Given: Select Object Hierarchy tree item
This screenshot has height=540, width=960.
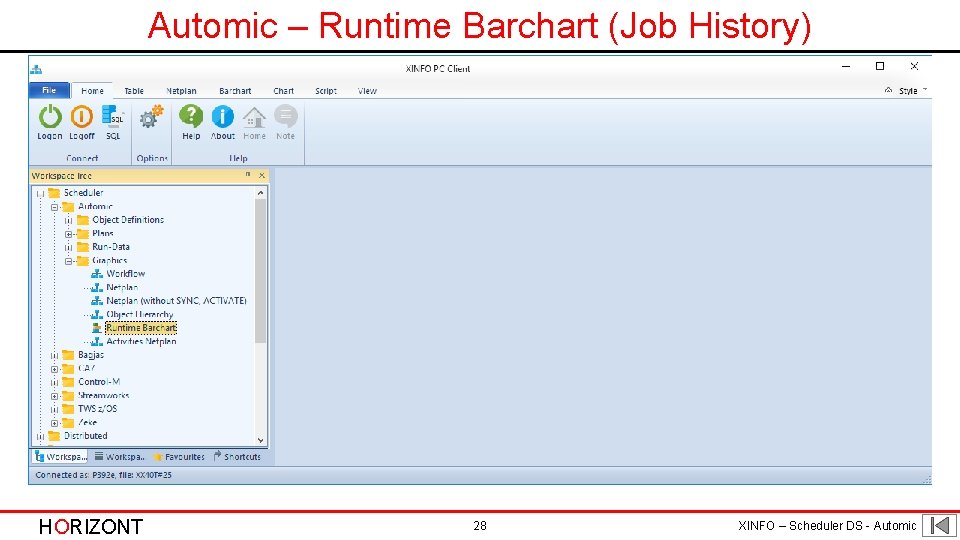Looking at the screenshot, I should point(140,314).
